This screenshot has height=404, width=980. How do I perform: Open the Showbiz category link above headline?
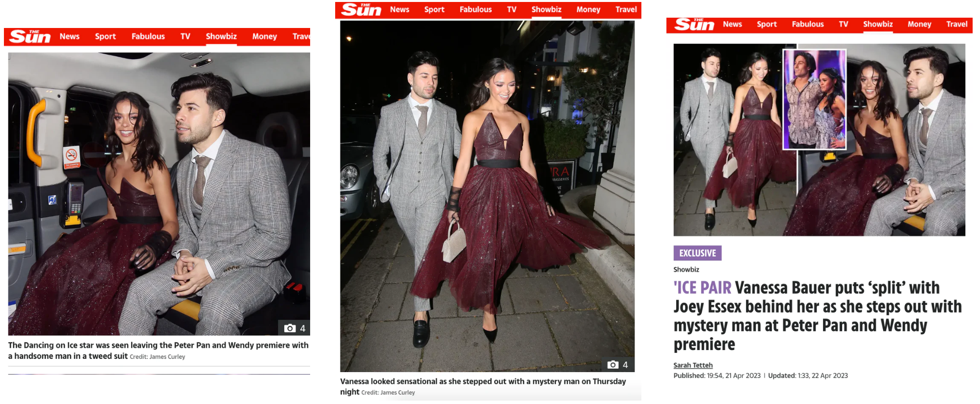tap(686, 269)
